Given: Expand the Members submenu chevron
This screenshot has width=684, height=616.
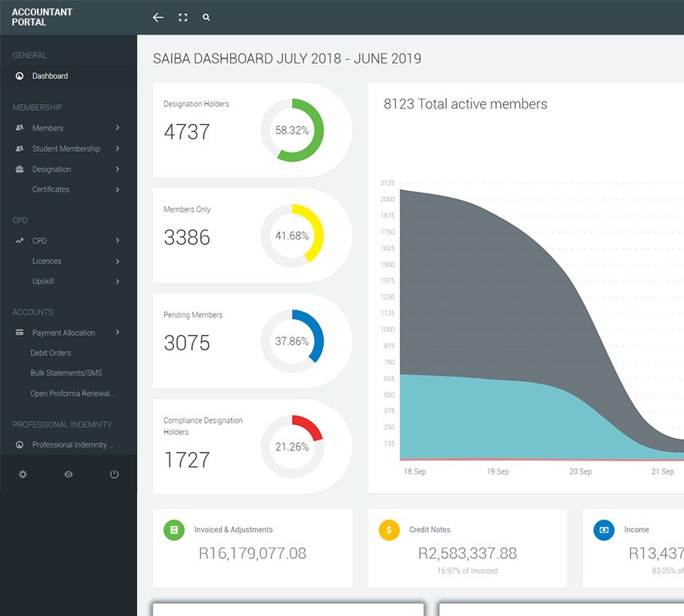Looking at the screenshot, I should click(x=117, y=128).
